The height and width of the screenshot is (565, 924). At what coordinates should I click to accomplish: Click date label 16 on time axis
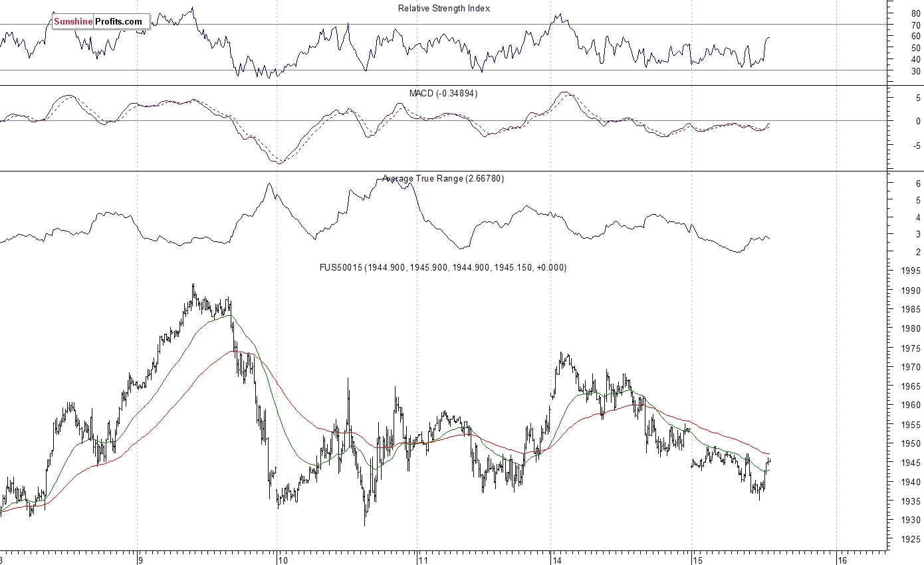coord(843,560)
